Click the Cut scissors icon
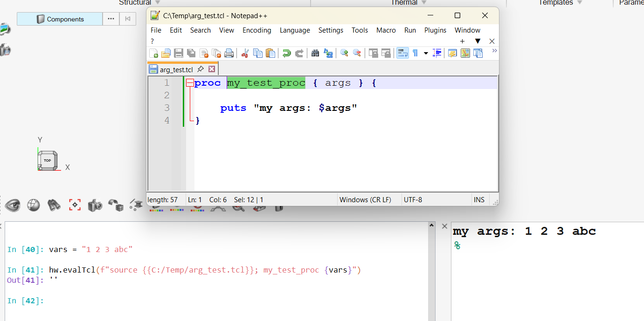This screenshot has height=321, width=644. 245,53
